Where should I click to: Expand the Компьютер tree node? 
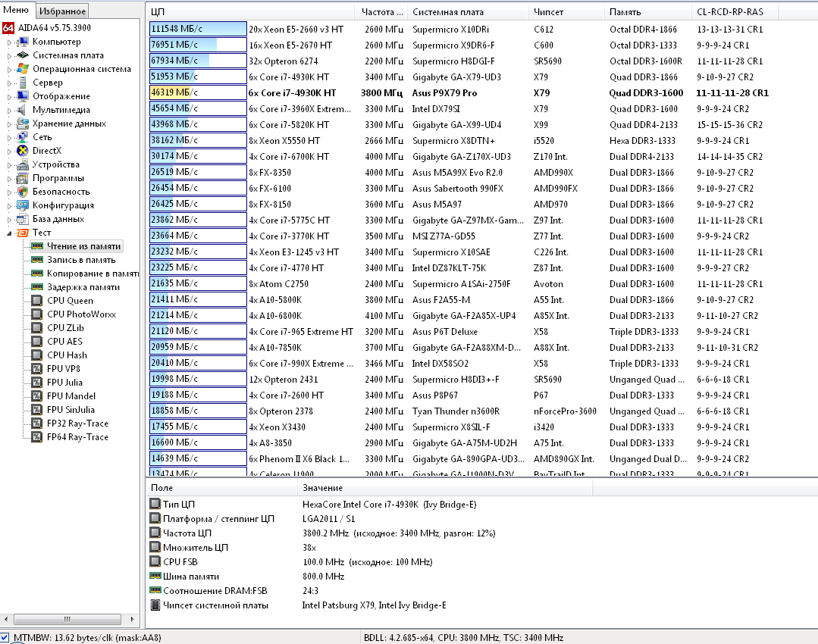pyautogui.click(x=9, y=42)
